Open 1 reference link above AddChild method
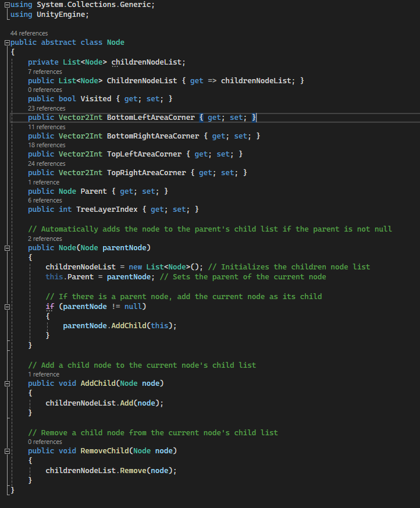Viewport: 420px width, 508px height. coord(44,375)
